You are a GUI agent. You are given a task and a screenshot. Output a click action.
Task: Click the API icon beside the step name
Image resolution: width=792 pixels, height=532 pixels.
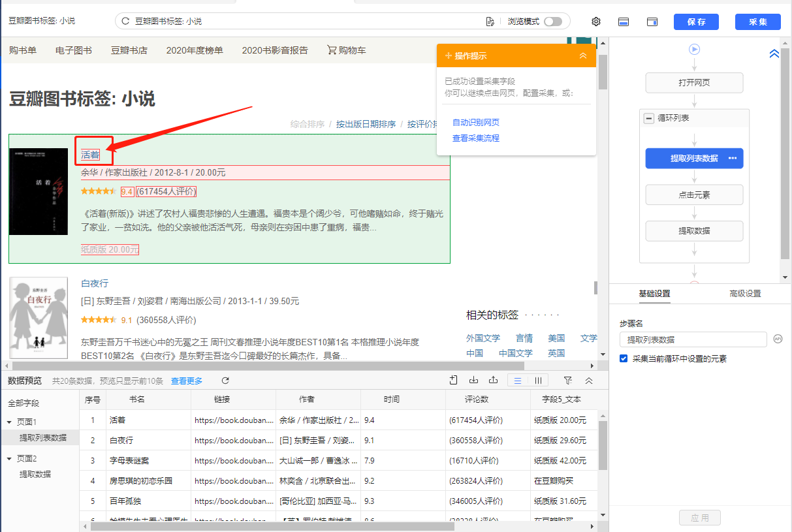[778, 339]
